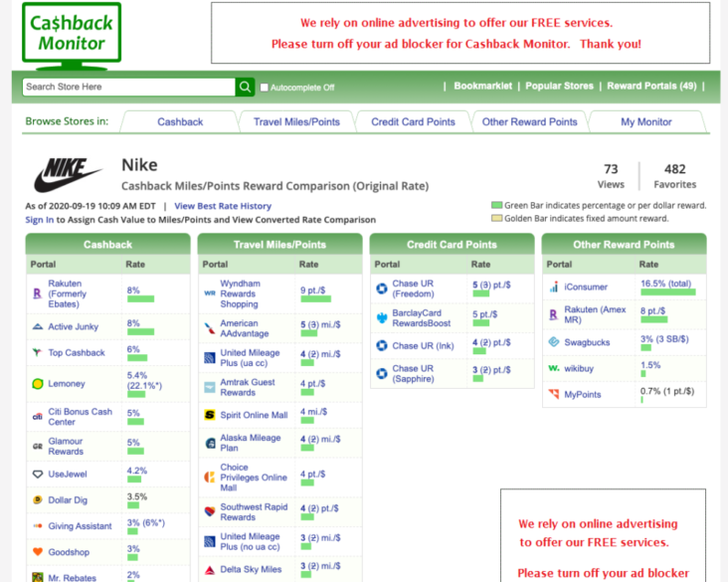Click the Giving Assistant icon

click(38, 526)
